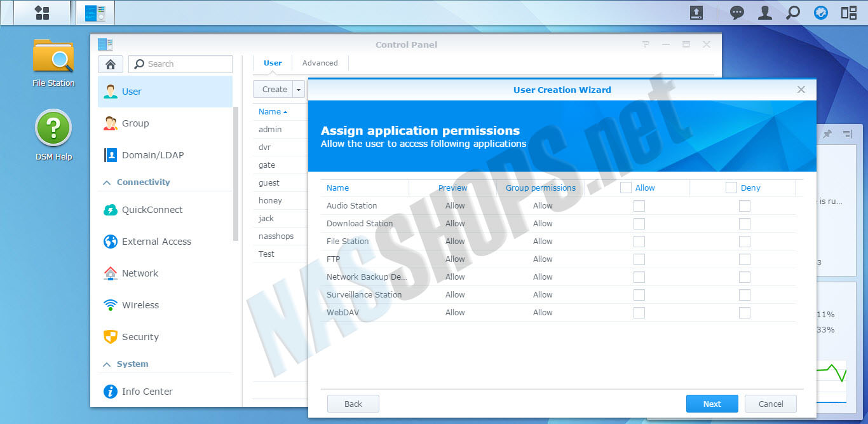Select the jack user row
868x424 pixels.
click(x=280, y=219)
